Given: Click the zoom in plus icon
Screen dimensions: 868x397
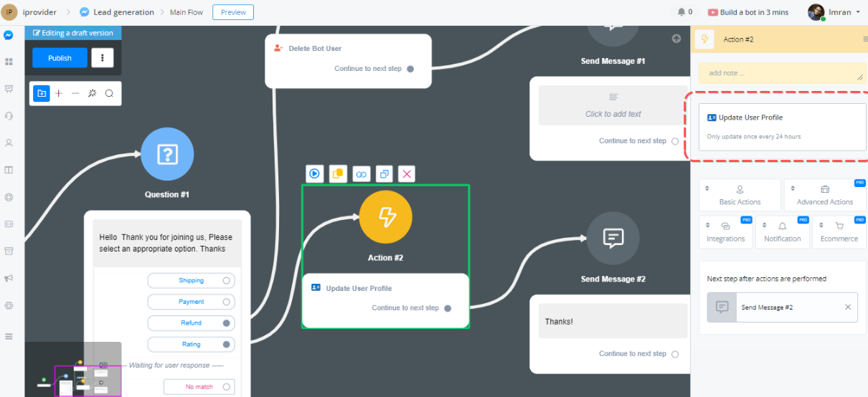Looking at the screenshot, I should (x=59, y=93).
